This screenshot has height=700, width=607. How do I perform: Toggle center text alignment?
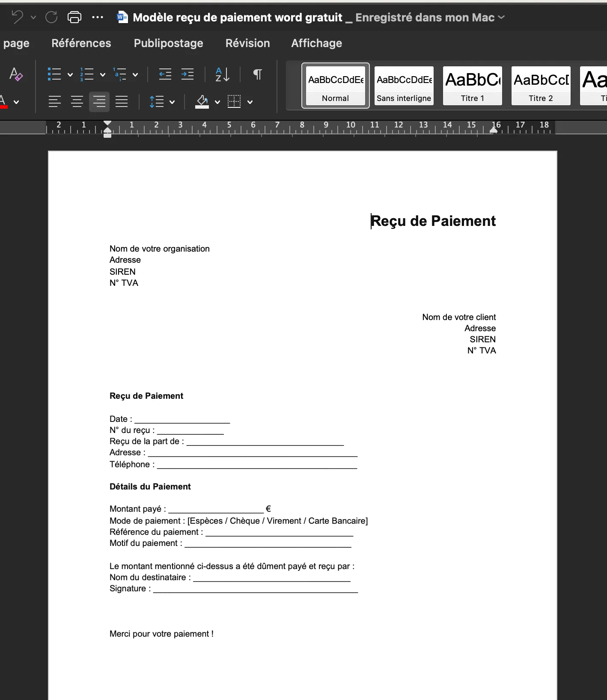pos(77,102)
